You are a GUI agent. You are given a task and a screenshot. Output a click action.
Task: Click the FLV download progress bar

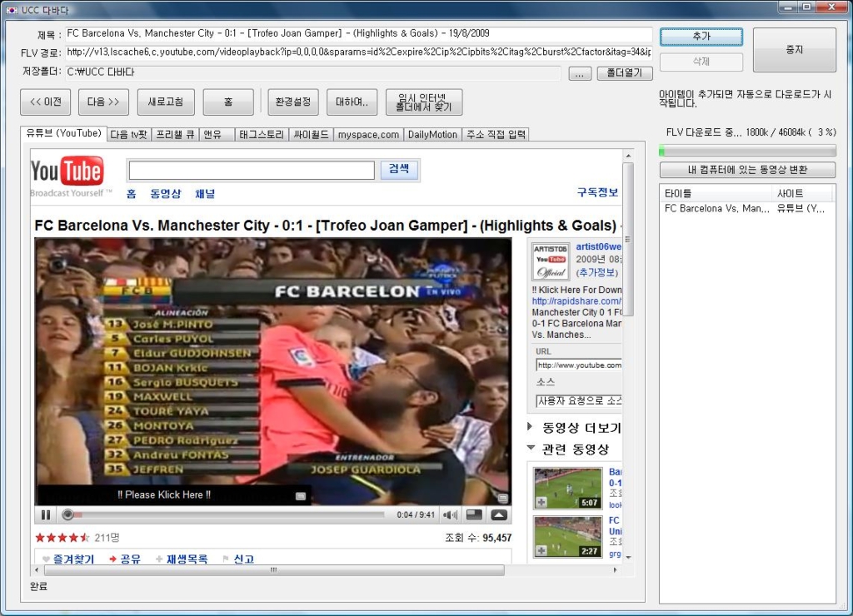[747, 151]
